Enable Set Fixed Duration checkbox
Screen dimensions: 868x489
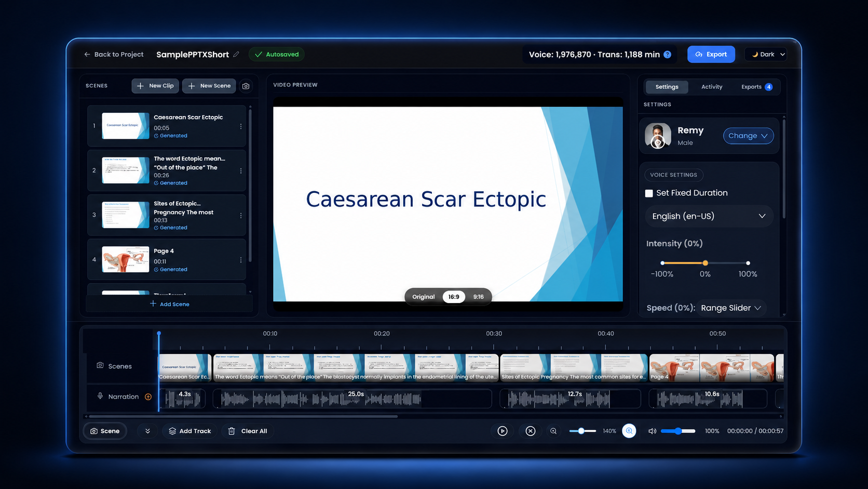(649, 193)
